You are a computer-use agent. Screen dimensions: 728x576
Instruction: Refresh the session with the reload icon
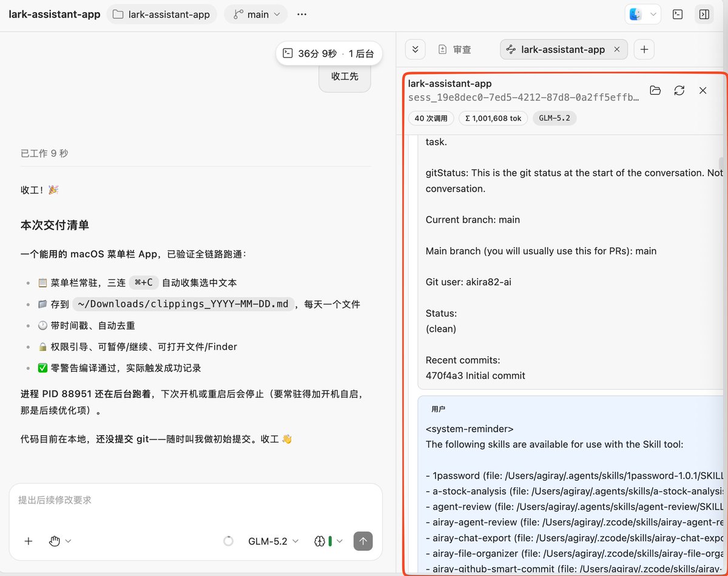tap(679, 90)
